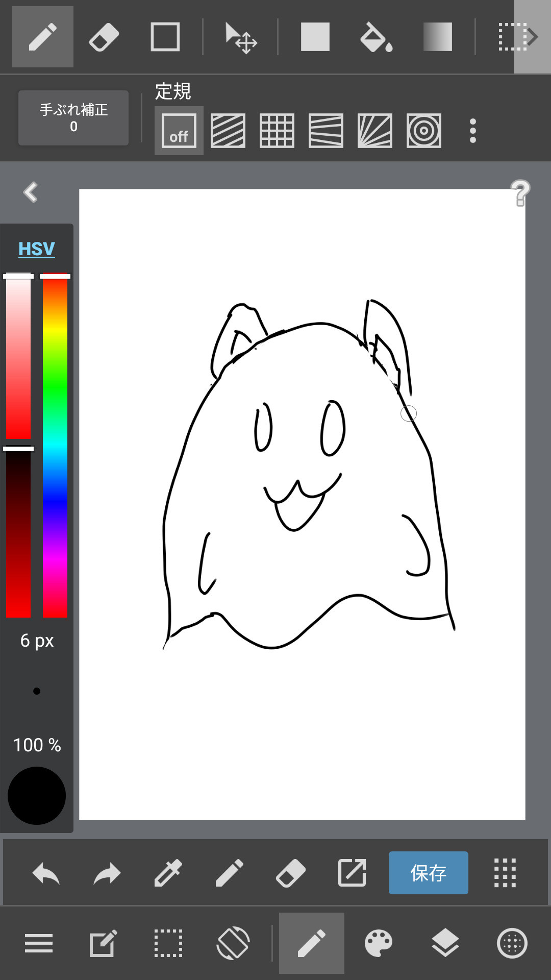Open the layers panel tab
The width and height of the screenshot is (551, 980).
click(445, 943)
